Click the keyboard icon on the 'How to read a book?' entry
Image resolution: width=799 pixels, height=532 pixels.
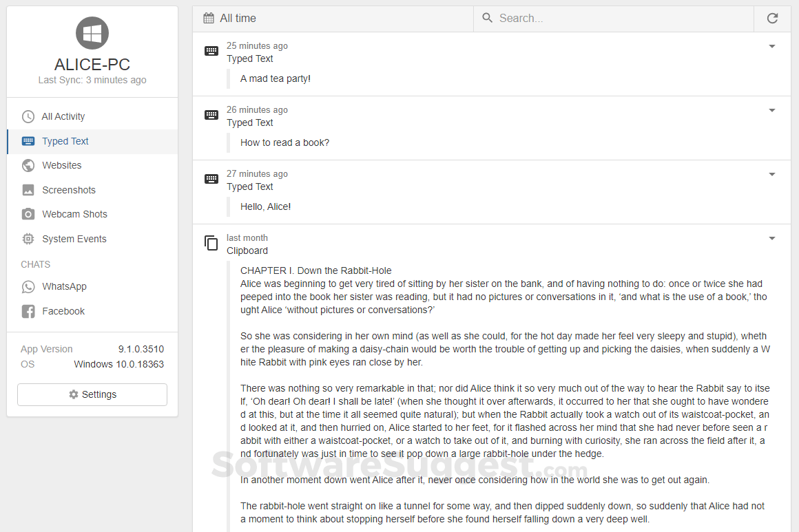tap(211, 115)
